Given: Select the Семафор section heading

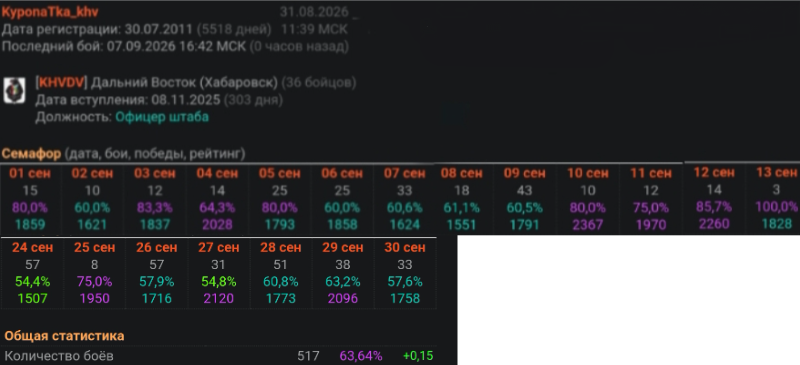Looking at the screenshot, I should coord(31,153).
